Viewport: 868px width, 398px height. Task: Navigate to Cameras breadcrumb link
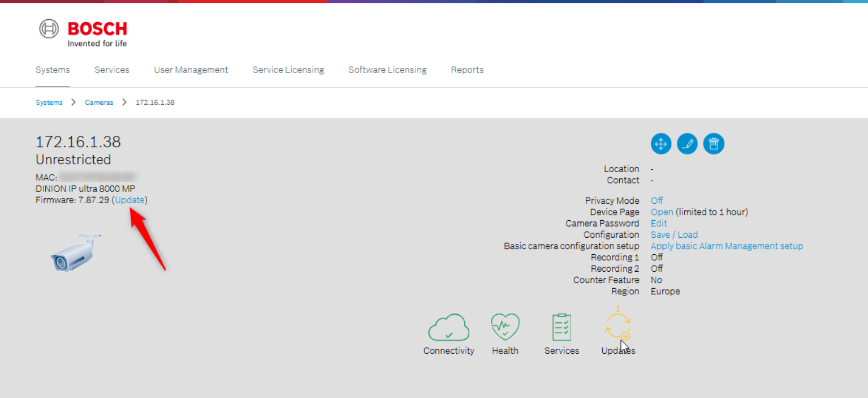99,102
